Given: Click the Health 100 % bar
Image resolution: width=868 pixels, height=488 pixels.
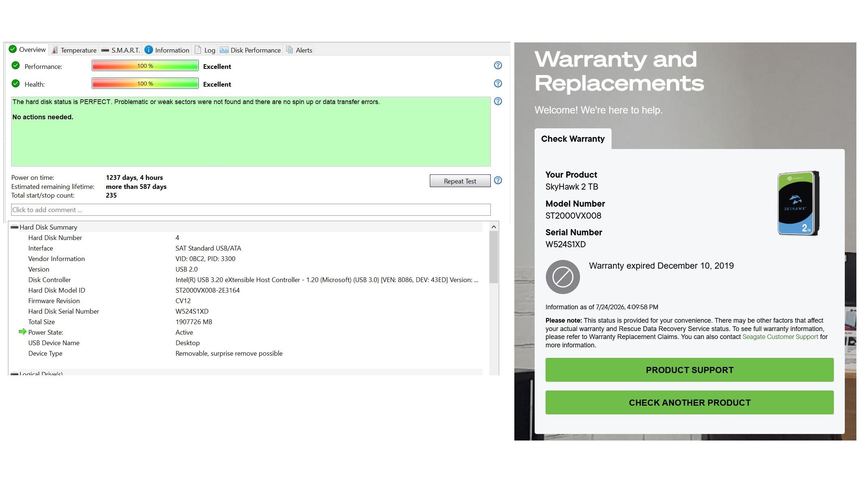Looking at the screenshot, I should 145,83.
